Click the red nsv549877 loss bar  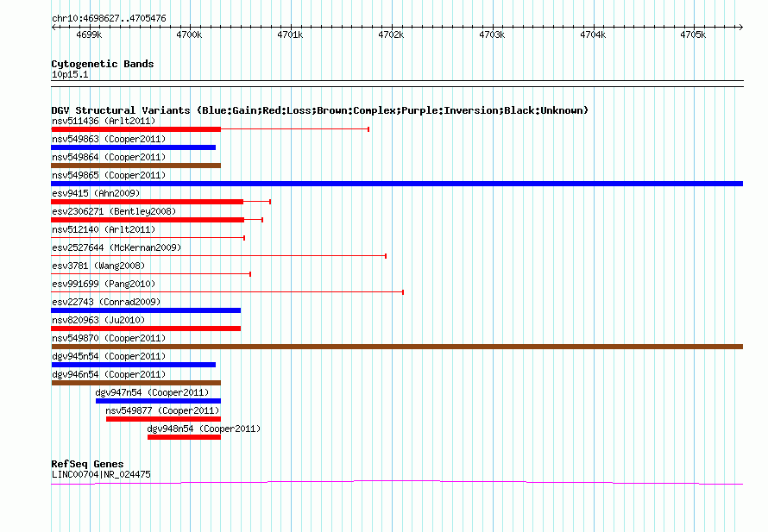tap(164, 419)
